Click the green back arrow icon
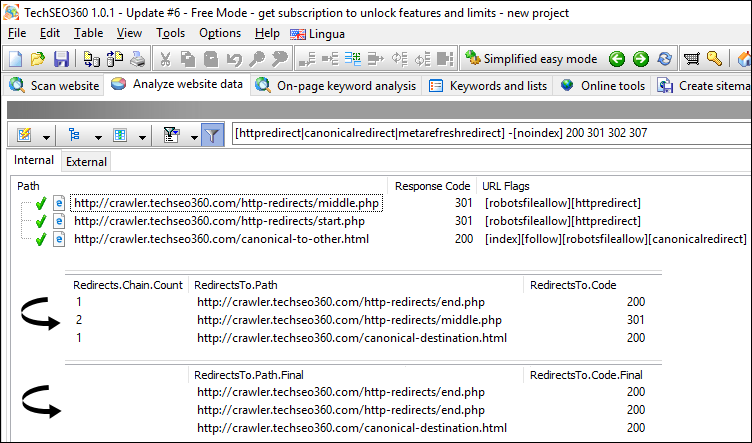 pos(617,59)
